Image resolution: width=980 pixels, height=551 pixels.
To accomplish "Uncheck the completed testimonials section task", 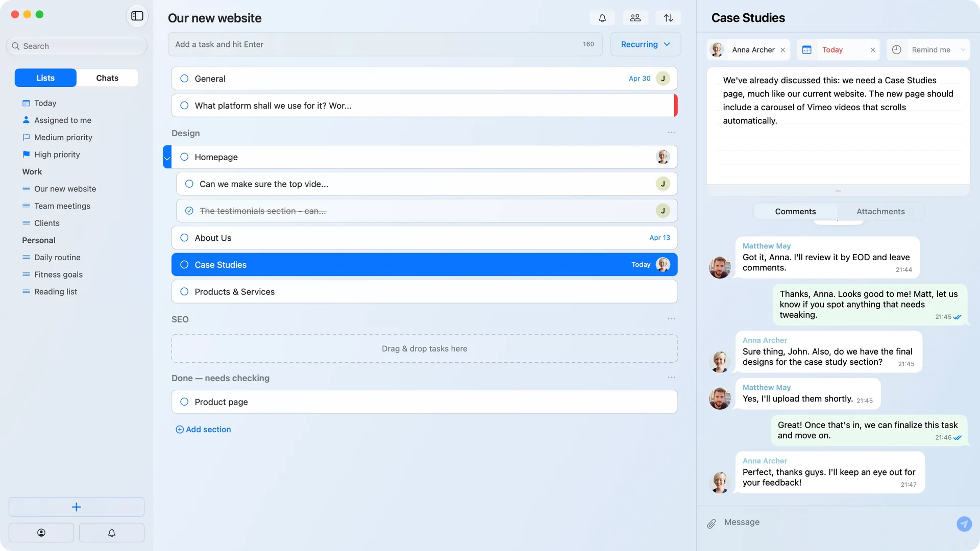I will click(x=189, y=211).
